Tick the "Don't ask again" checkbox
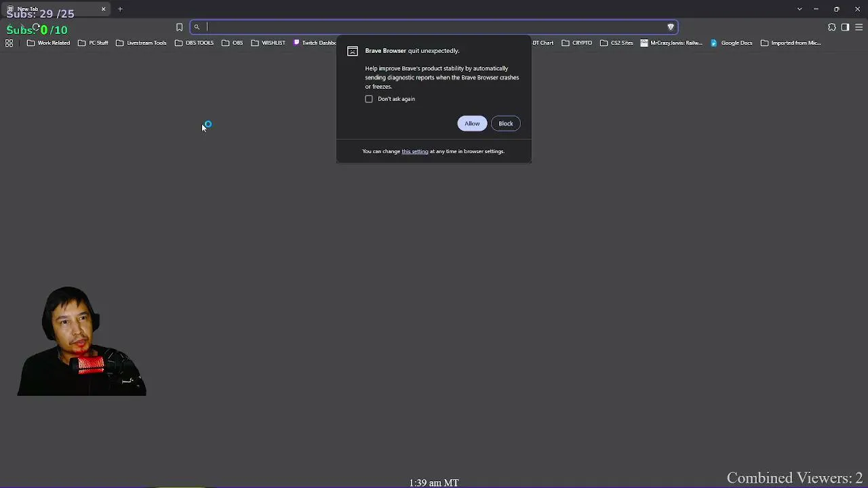Viewport: 868px width, 488px height. coord(369,99)
